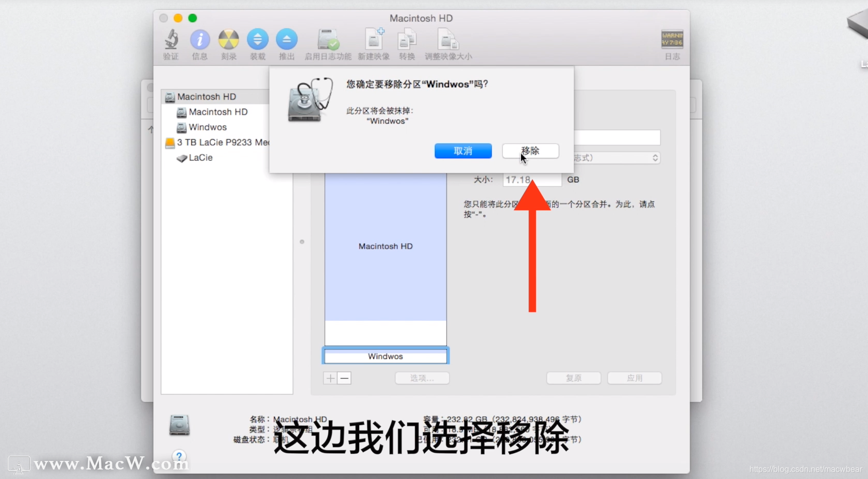Click Resize Image (调整映像大小) icon
Screen dimensions: 868x479
(448, 40)
